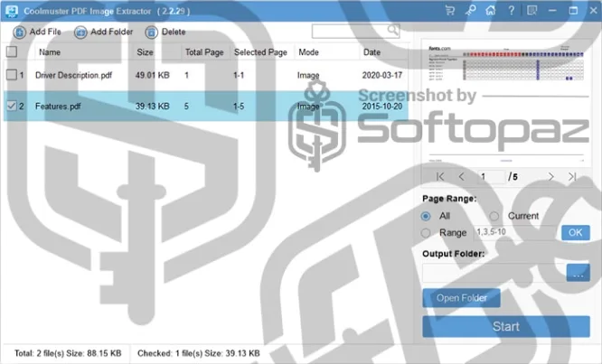Click the Open Folder button

click(x=462, y=298)
